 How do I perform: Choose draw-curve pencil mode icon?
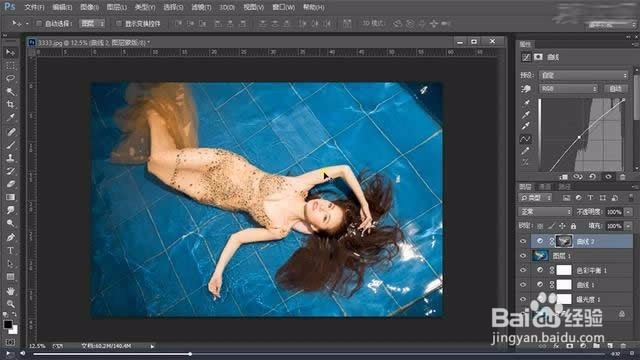point(526,151)
